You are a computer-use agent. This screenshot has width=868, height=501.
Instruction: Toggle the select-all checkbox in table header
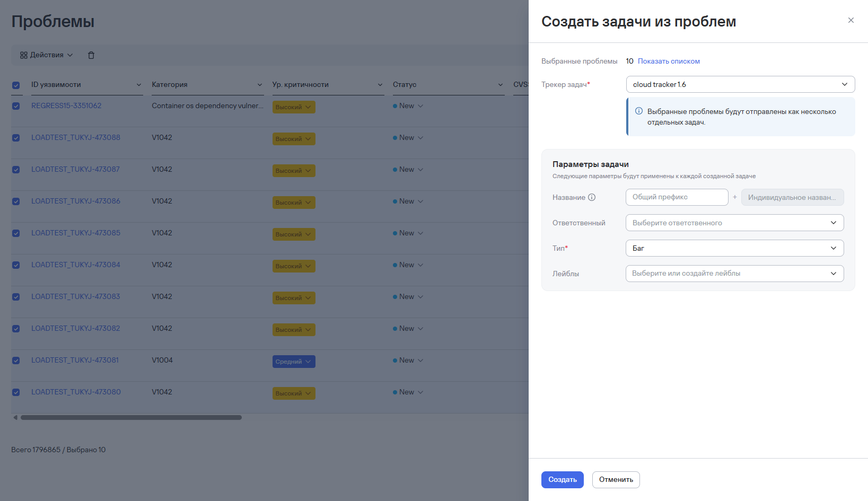(16, 85)
